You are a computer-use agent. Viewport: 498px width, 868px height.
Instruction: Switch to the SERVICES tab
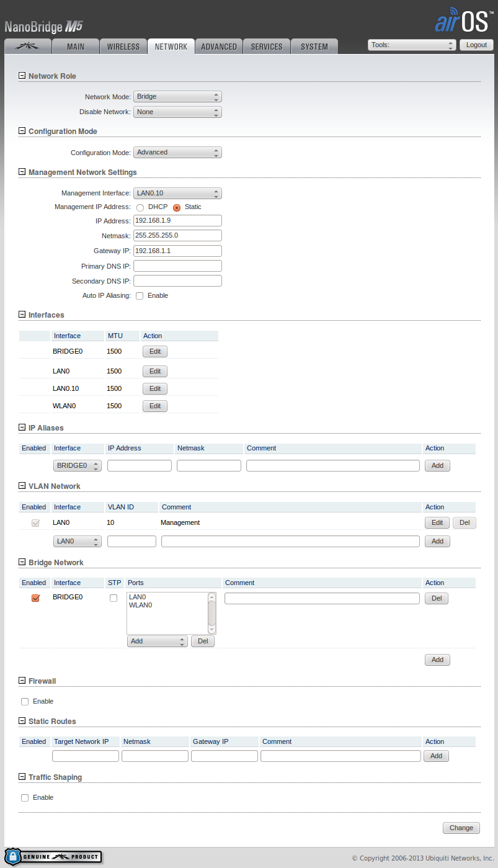click(267, 47)
